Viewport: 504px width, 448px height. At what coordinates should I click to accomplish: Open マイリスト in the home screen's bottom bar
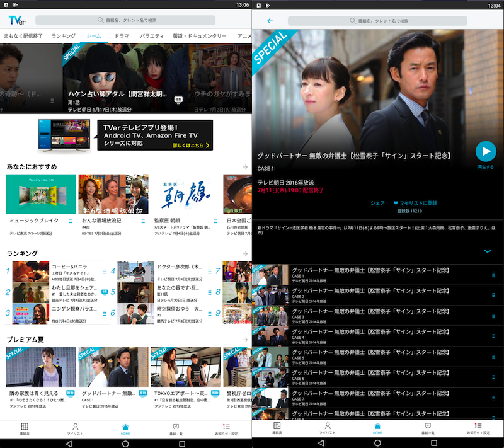(75, 428)
